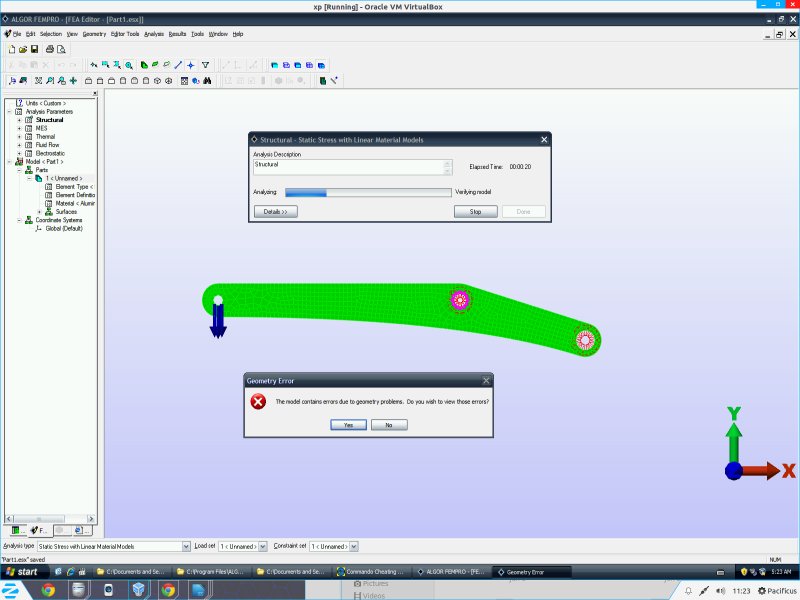Activate the circle selection tool
Viewport: 800px width, 600px height.
pyautogui.click(x=129, y=65)
